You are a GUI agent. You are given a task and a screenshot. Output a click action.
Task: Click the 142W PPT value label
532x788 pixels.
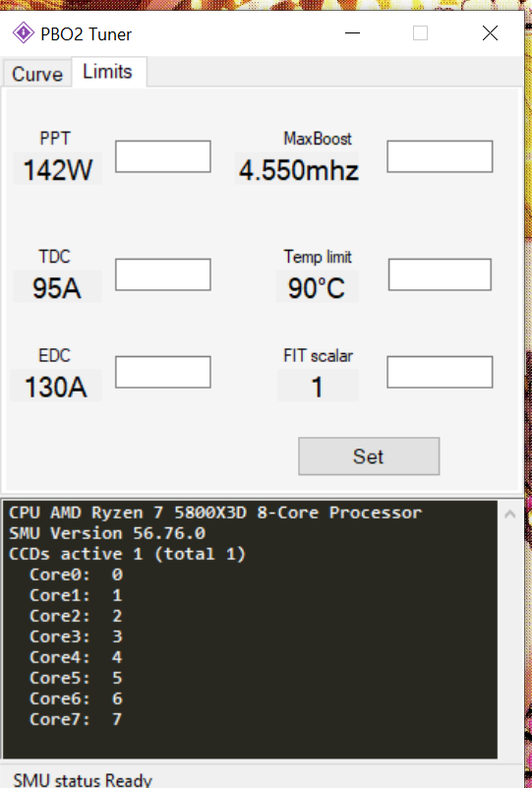tap(58, 169)
